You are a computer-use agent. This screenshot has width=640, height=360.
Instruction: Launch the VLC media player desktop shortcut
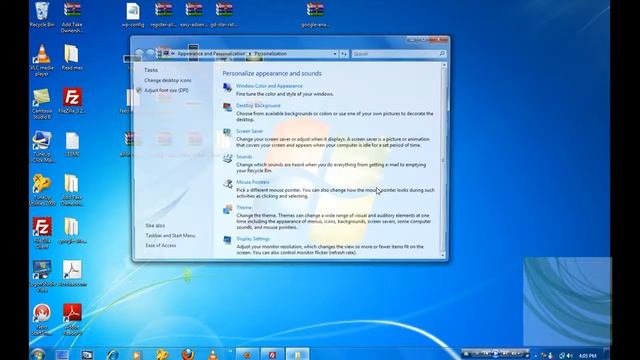(42, 60)
